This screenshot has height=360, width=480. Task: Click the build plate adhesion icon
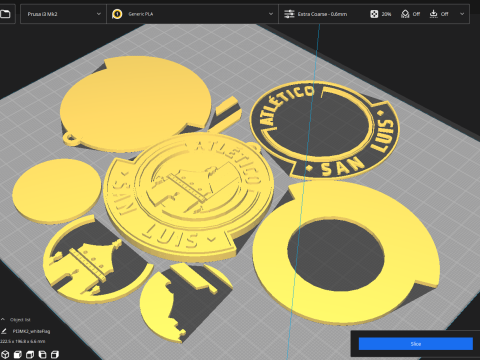click(433, 14)
